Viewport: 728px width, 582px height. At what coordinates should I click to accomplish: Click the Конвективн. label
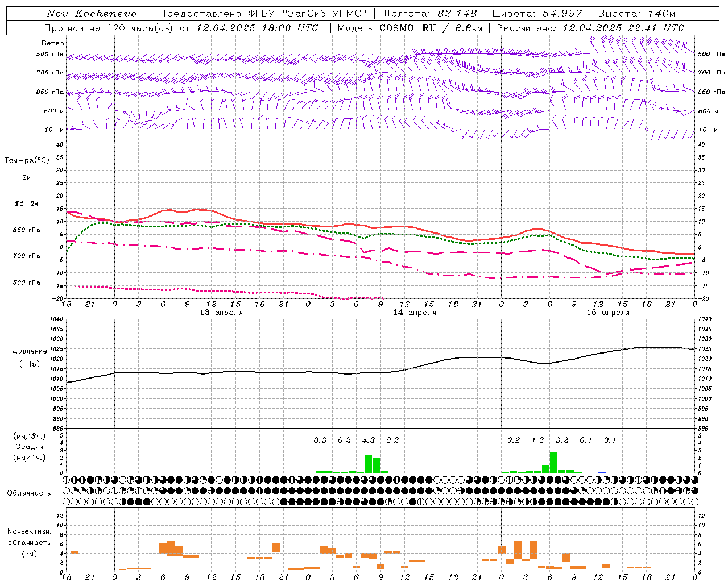click(x=29, y=531)
